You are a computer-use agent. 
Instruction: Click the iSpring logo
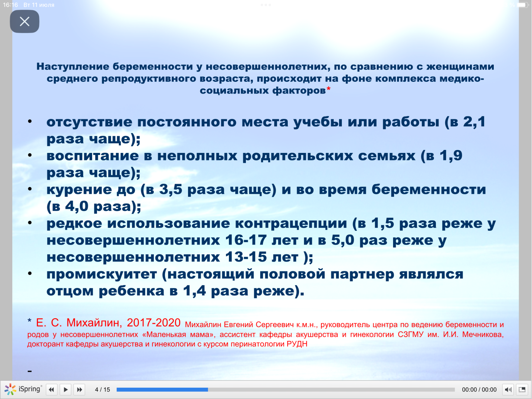tap(23, 389)
